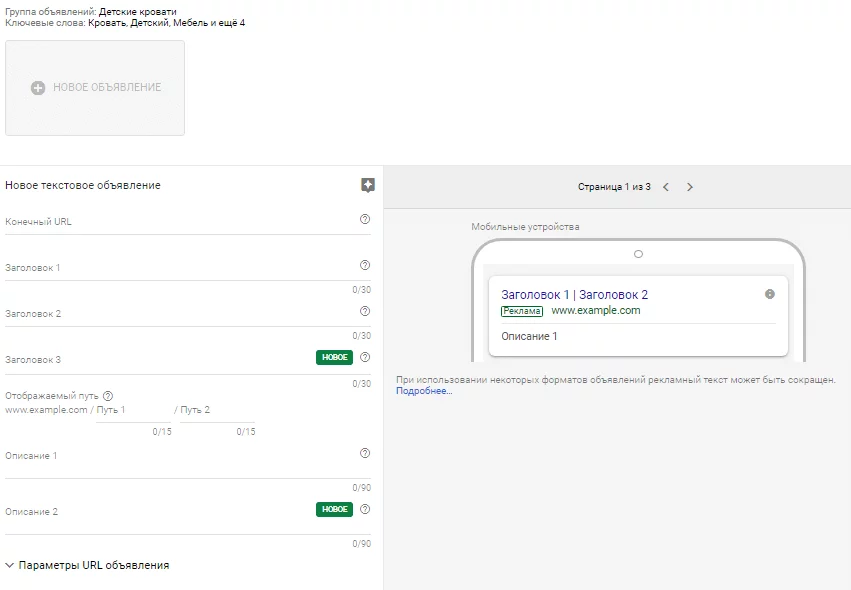Show help for Отображаемый путь
This screenshot has width=851, height=590.
point(108,396)
